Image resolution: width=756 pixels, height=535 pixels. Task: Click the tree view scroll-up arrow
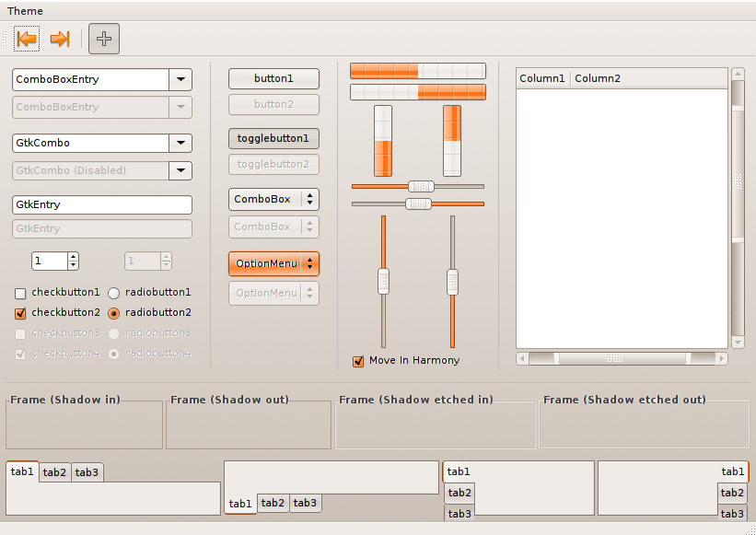[x=738, y=74]
